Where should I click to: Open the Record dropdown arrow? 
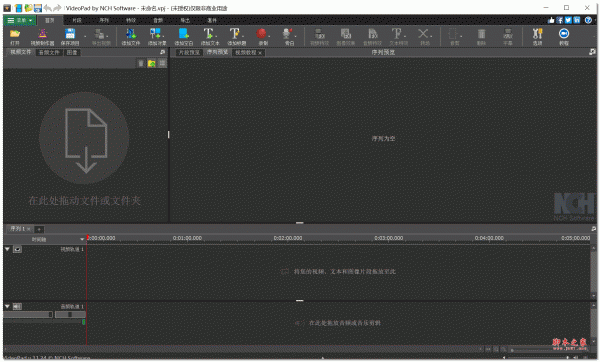point(269,36)
